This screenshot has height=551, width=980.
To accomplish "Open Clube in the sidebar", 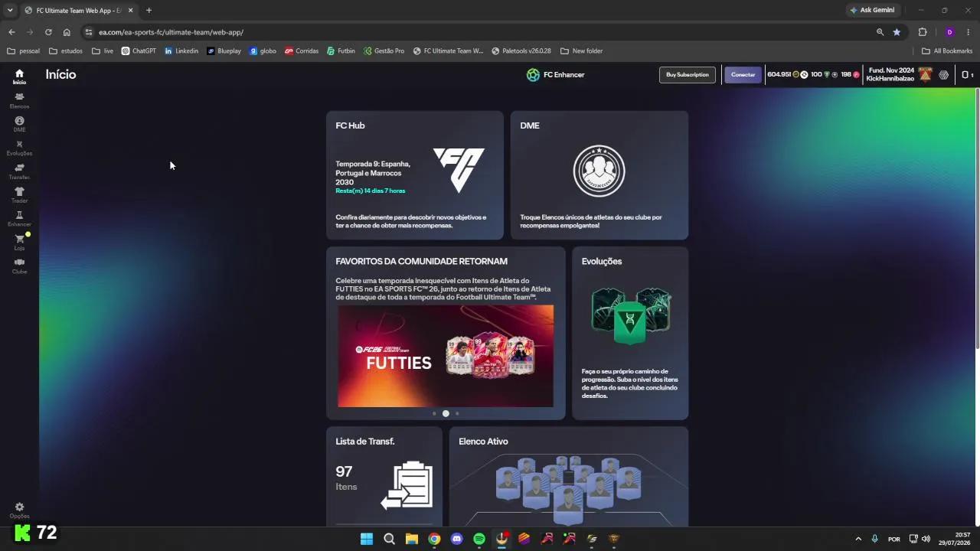I will pos(19,266).
